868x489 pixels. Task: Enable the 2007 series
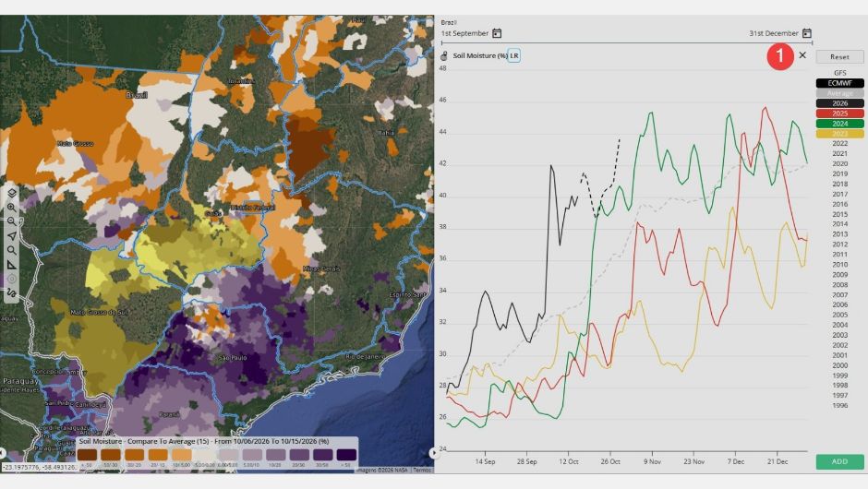pos(839,295)
